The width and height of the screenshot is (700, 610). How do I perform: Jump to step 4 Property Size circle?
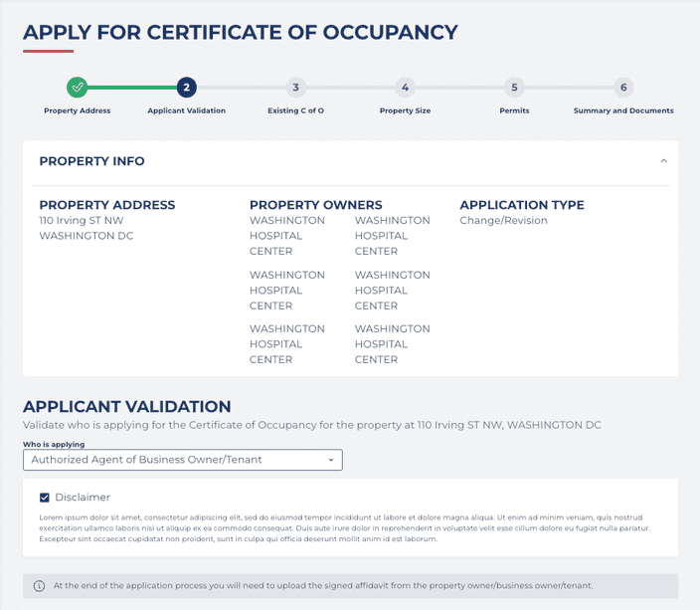[405, 88]
